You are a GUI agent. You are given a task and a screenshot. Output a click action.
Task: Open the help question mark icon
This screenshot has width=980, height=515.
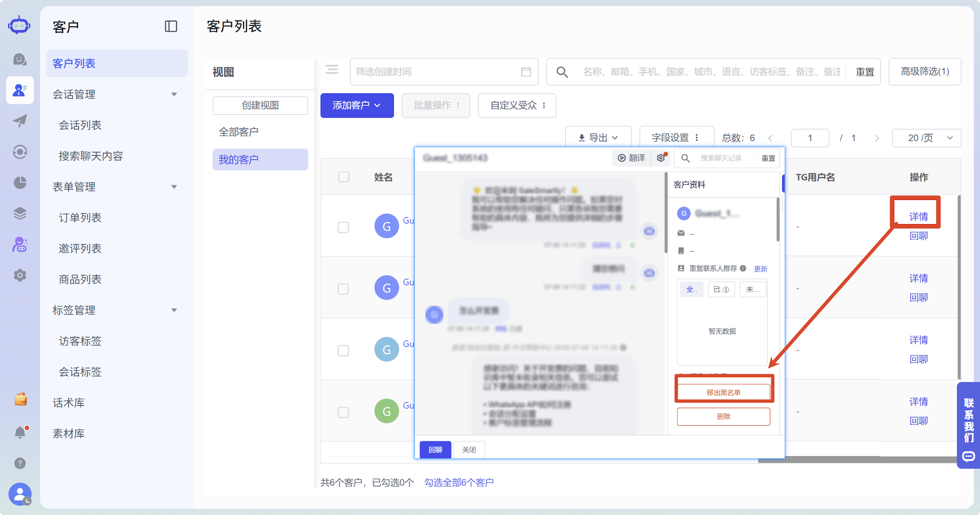(x=20, y=463)
